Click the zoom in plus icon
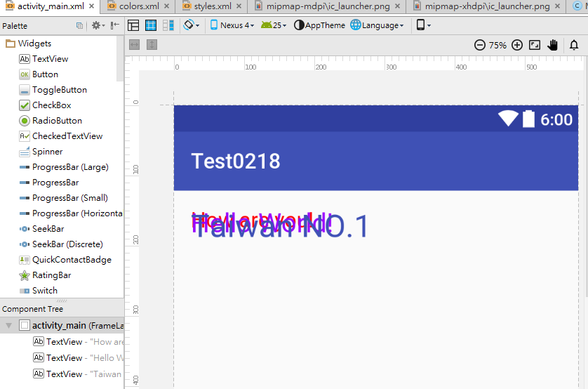This screenshot has height=389, width=588. click(517, 45)
